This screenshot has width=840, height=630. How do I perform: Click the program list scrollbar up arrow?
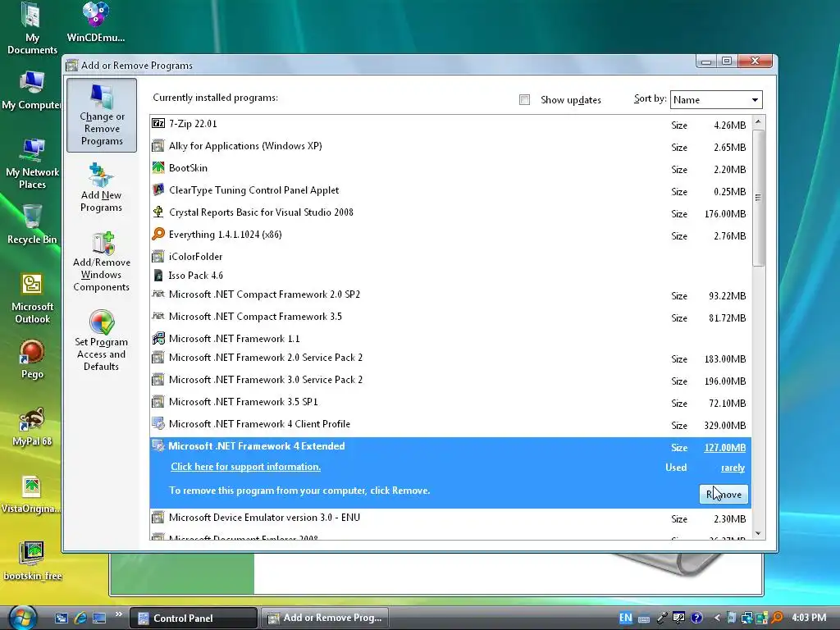758,121
